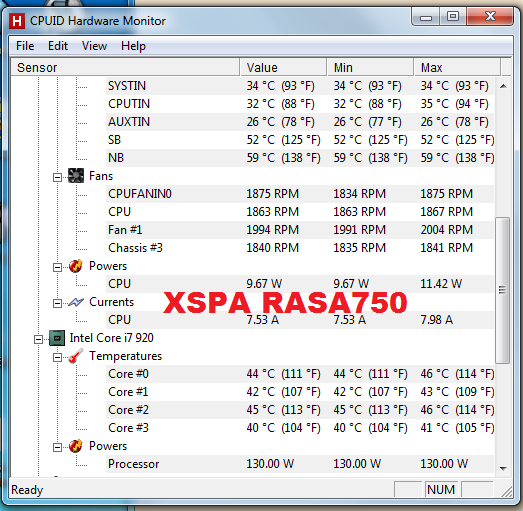The image size is (523, 511).
Task: Click the upper Powers lightning icon
Action: [76, 266]
